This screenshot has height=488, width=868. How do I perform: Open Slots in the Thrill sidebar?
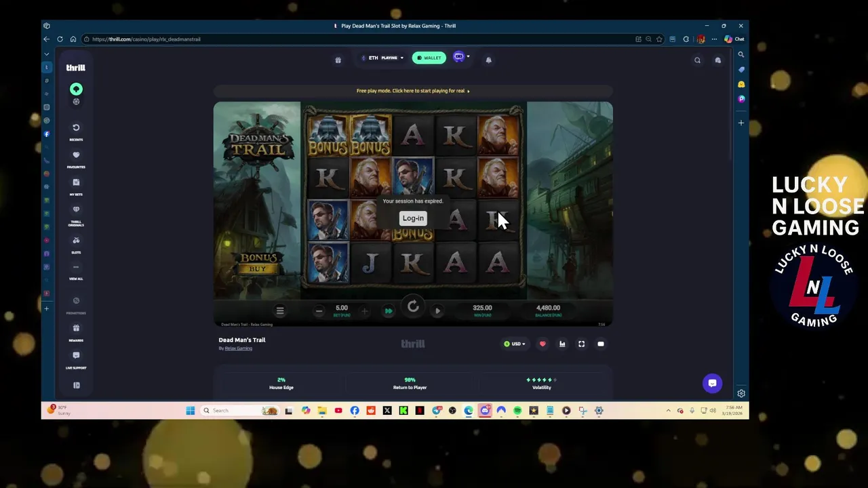[x=76, y=245]
